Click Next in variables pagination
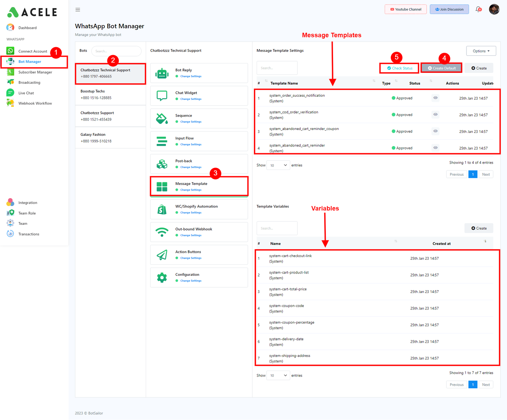 tap(486, 385)
